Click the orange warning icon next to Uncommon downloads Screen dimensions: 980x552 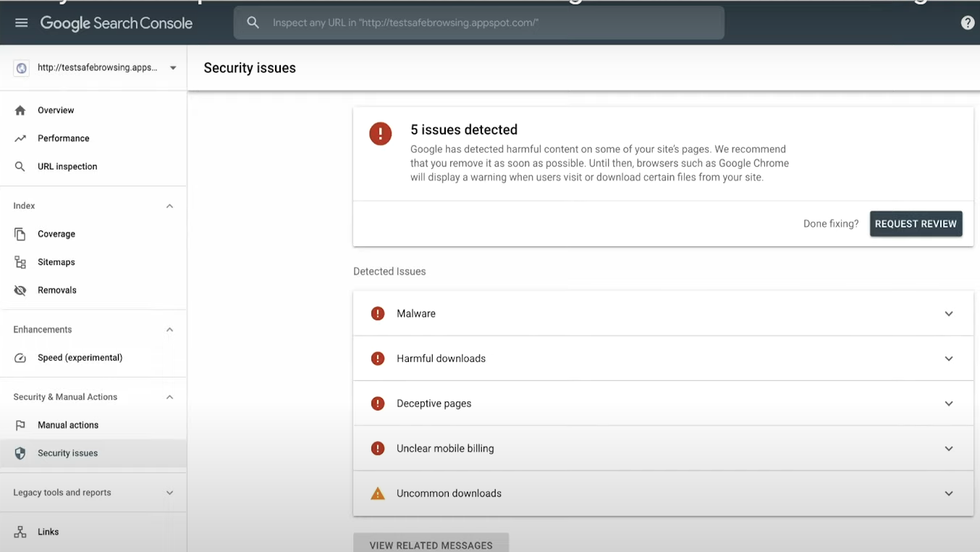(378, 493)
